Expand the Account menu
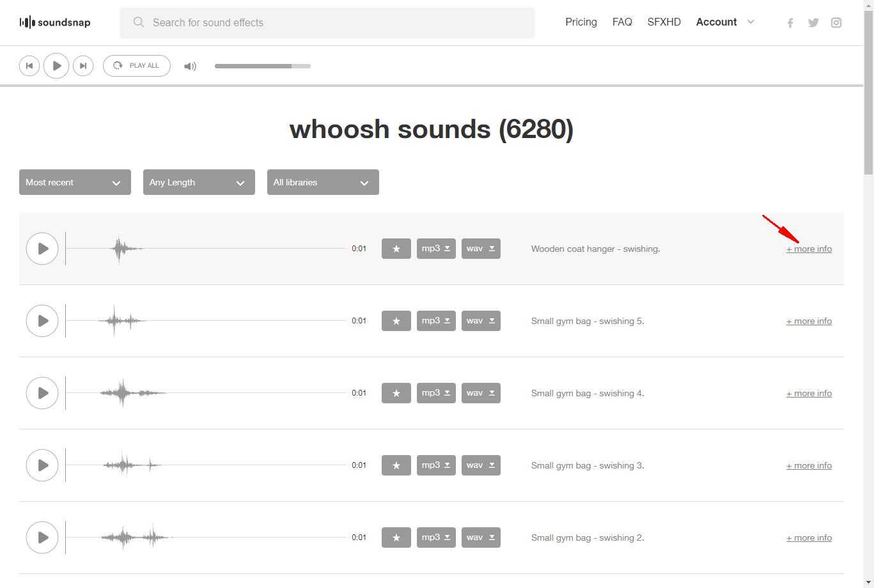Image resolution: width=874 pixels, height=588 pixels. (x=725, y=22)
